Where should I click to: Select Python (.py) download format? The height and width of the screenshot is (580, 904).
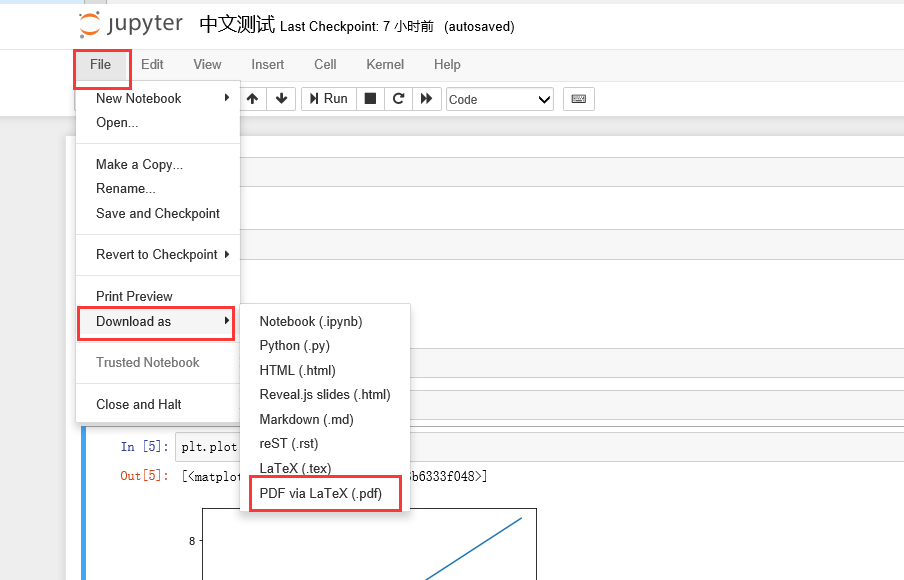tap(292, 345)
